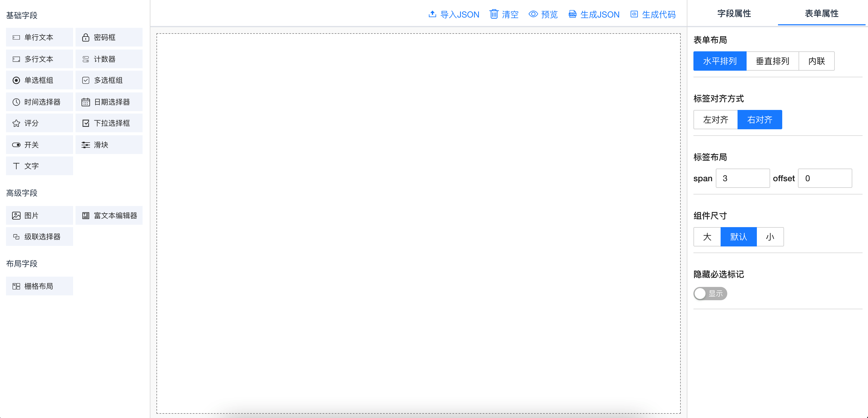The width and height of the screenshot is (868, 418).
Task: Click the 生成代码 code icon
Action: pyautogui.click(x=634, y=14)
